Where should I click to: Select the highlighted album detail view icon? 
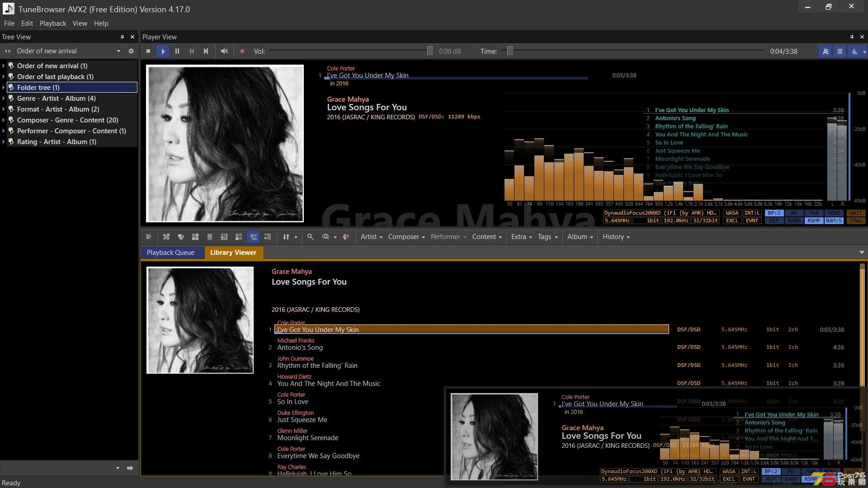[x=253, y=237]
